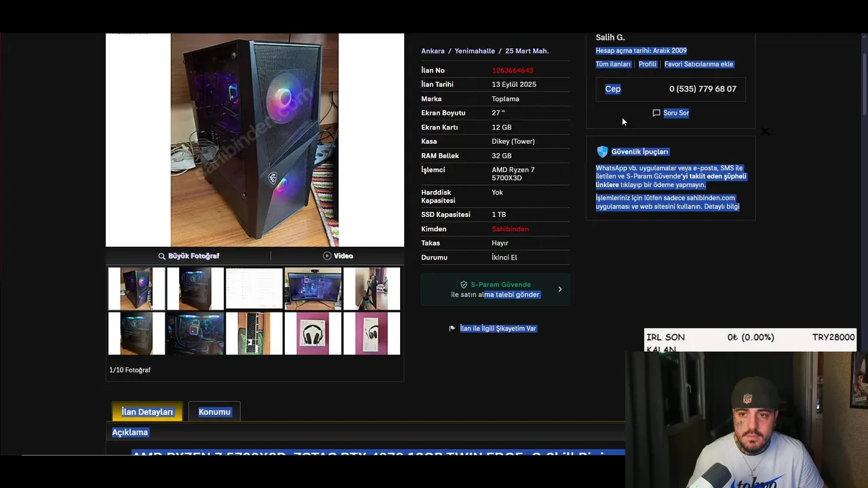Viewport: 868px width, 488px height.
Task: Send S-Param Güvende purchase request
Action: 495,289
